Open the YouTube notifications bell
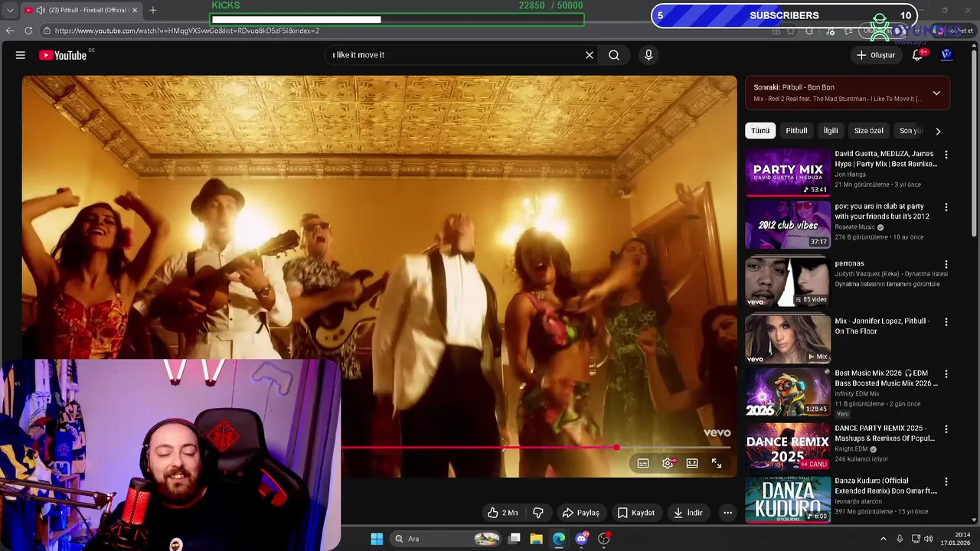Viewport: 980px width, 551px height. click(x=917, y=55)
